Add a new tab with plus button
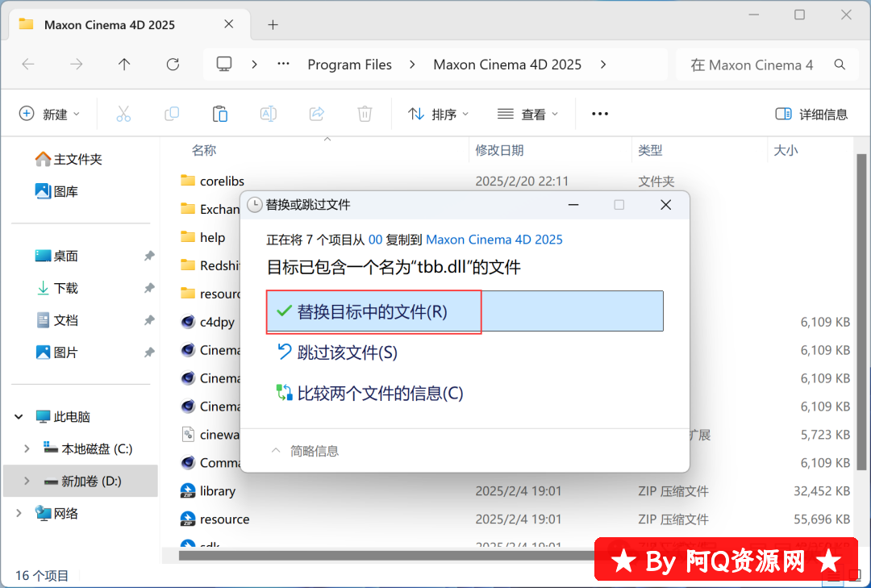Screen dimensions: 871x588 click(x=273, y=24)
